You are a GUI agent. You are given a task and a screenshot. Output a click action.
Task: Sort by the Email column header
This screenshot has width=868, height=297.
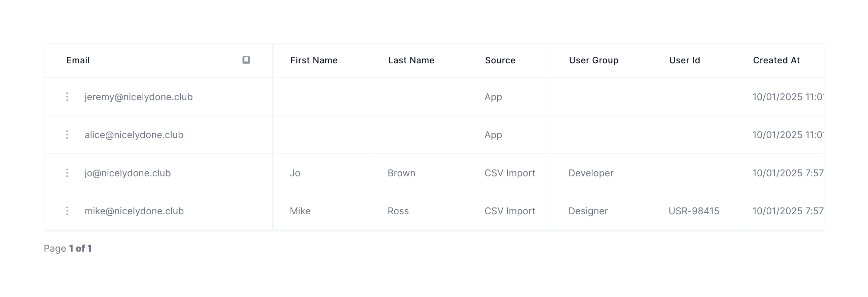(78, 60)
